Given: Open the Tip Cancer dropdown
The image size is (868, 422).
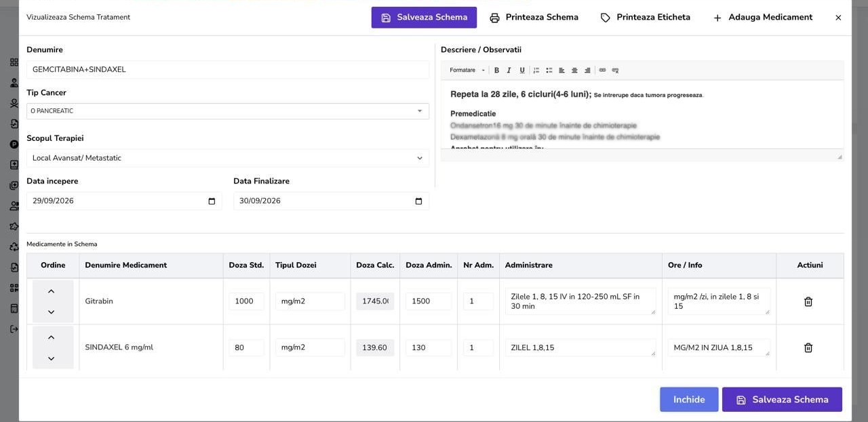Looking at the screenshot, I should (228, 111).
